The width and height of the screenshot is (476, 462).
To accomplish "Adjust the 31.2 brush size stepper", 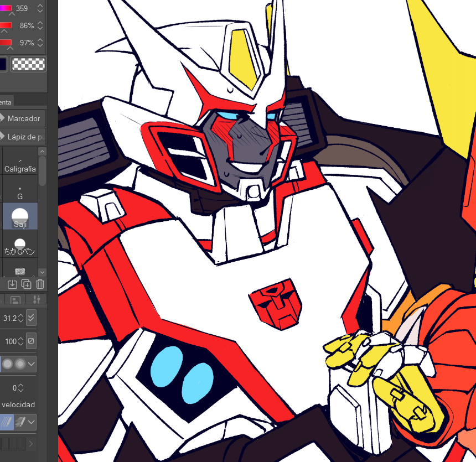I will 20,318.
